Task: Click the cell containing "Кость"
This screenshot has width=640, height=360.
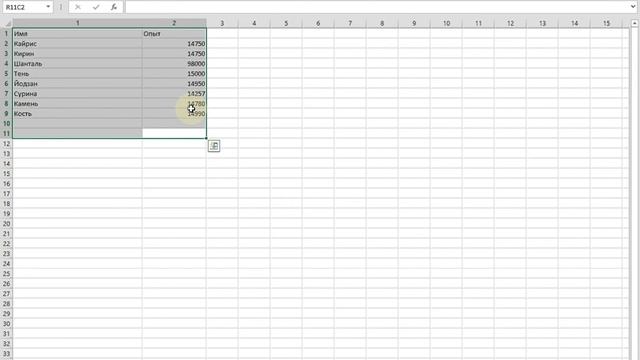Action: click(x=78, y=113)
